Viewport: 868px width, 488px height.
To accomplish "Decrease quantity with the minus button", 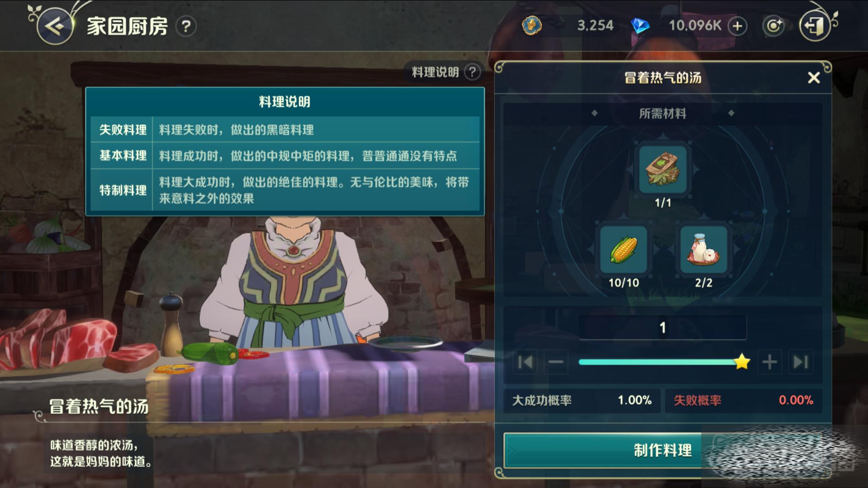I will (556, 362).
